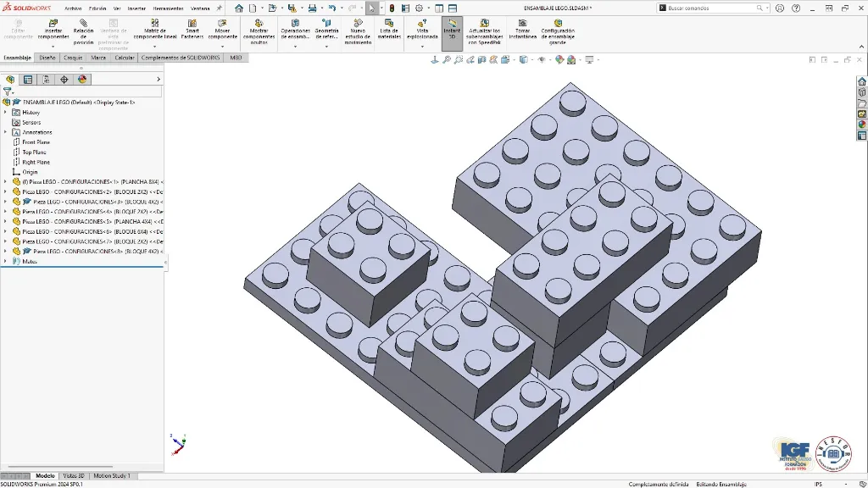This screenshot has height=488, width=868.
Task: Click the Edit Appearance color-ball icon
Action: [x=559, y=60]
